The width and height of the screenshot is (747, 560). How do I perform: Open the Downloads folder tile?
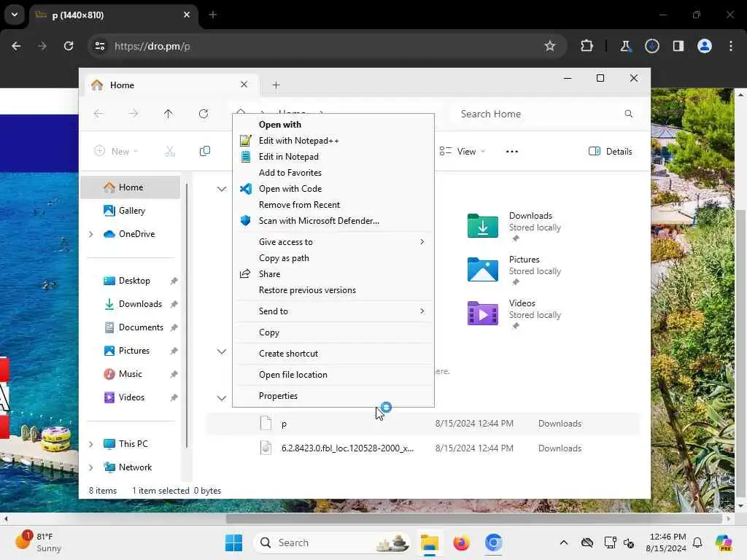[x=516, y=226]
